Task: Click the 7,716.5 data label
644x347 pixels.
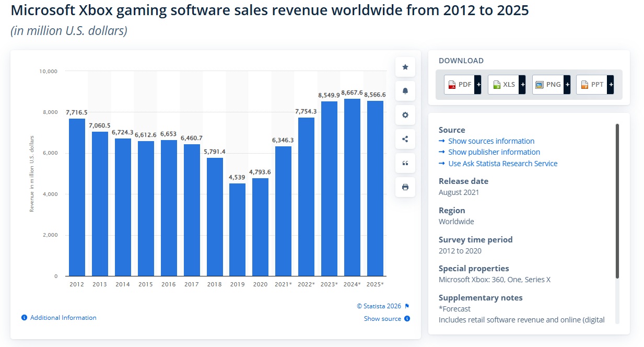Action: (x=77, y=112)
